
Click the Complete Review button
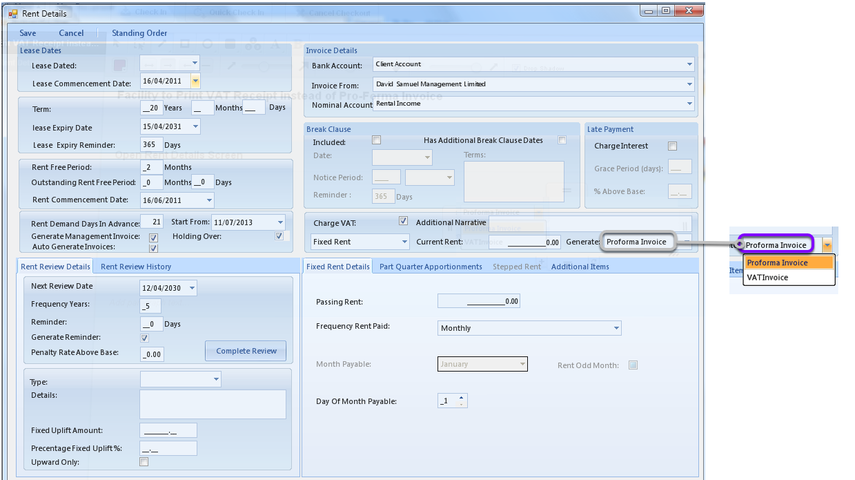pos(246,351)
